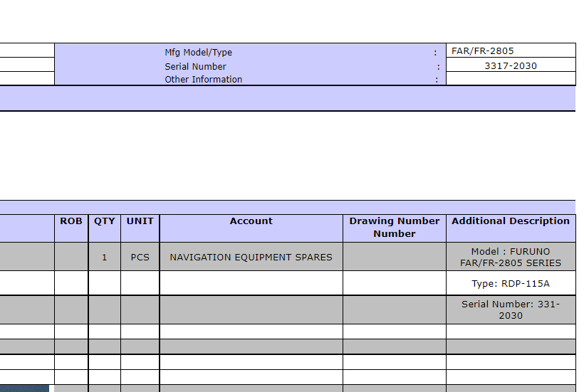The height and width of the screenshot is (392, 584).
Task: Click the PCS unit cell
Action: click(140, 257)
